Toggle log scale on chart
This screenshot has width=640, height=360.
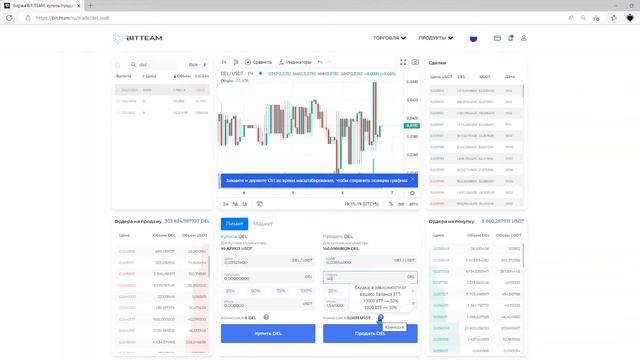pyautogui.click(x=401, y=204)
